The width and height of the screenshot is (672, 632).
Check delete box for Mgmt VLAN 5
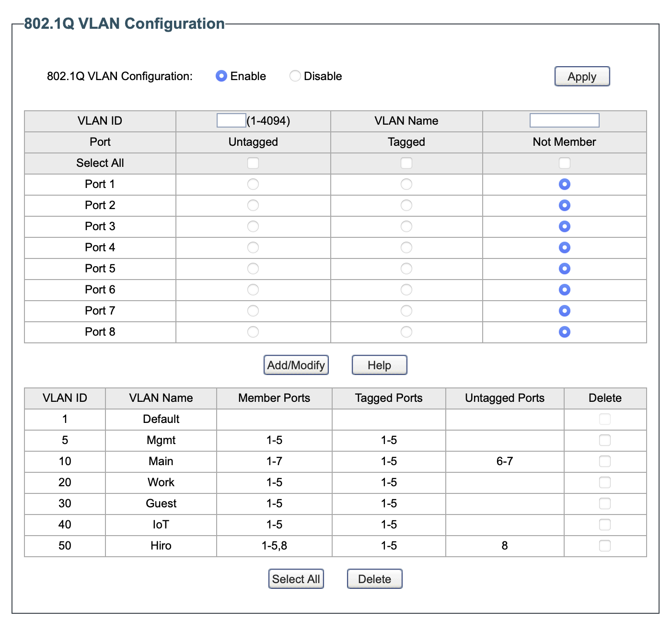pyautogui.click(x=605, y=440)
